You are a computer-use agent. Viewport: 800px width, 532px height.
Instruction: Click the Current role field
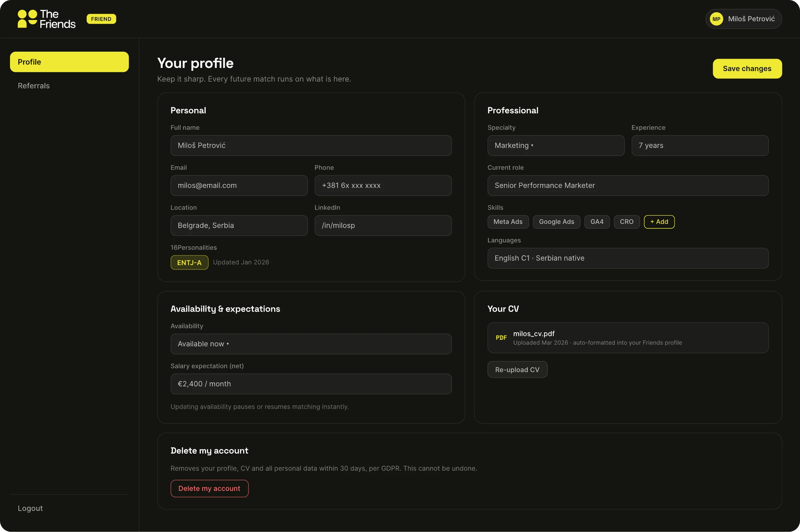pyautogui.click(x=628, y=185)
